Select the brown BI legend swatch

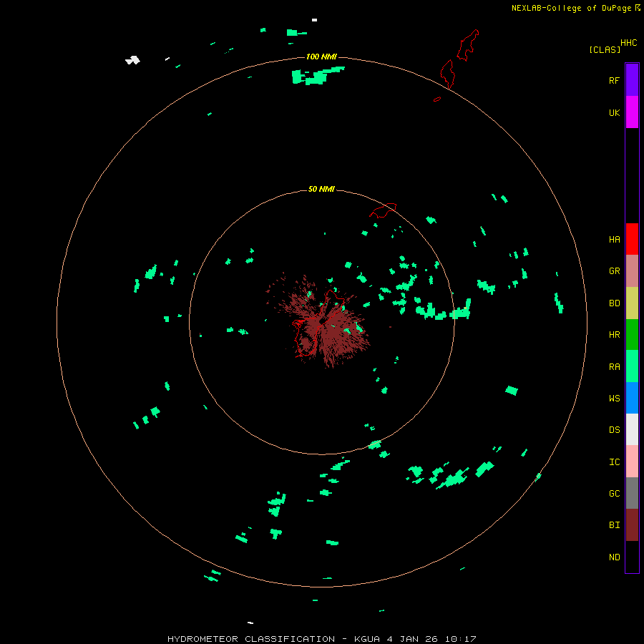[632, 525]
